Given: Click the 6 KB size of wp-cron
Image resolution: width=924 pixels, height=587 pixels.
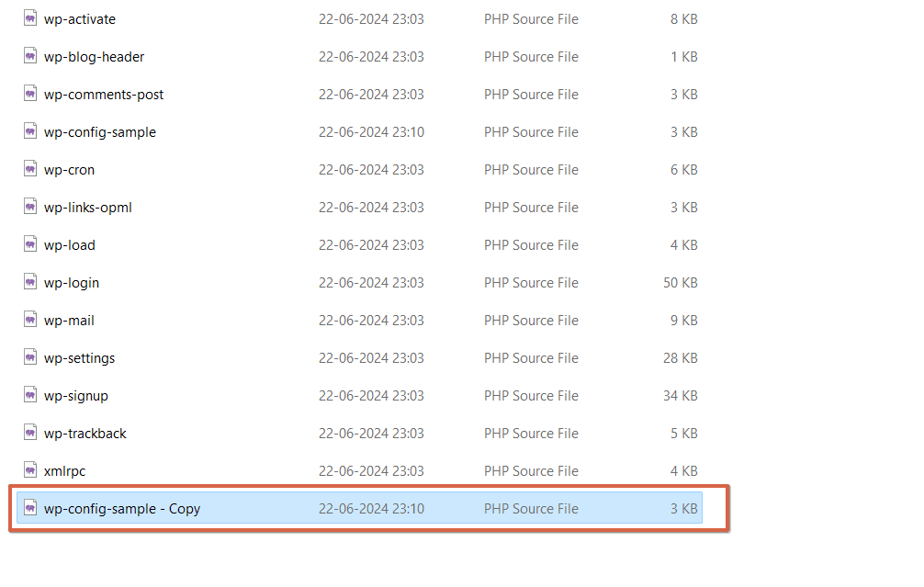Looking at the screenshot, I should 683,170.
